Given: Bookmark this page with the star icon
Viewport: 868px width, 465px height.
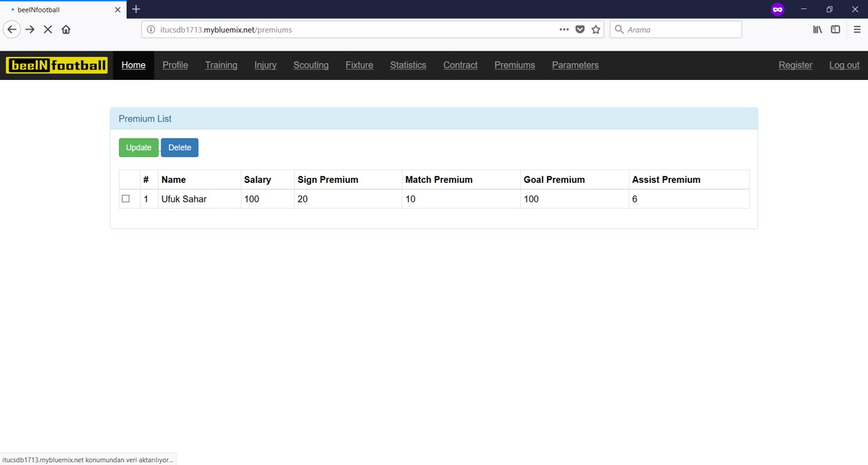Looking at the screenshot, I should [x=596, y=29].
